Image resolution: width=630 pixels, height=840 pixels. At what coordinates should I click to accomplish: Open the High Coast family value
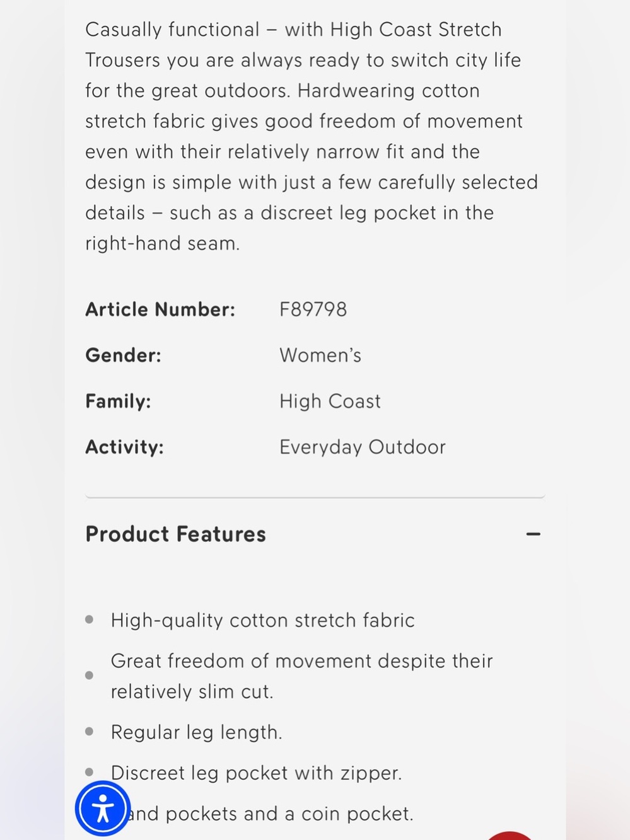(x=330, y=401)
